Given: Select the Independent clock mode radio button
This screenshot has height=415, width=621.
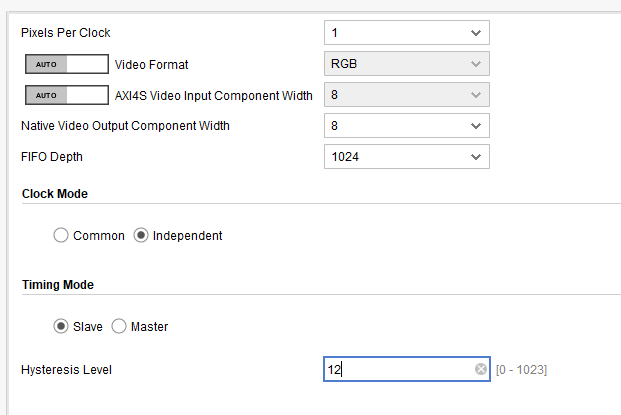Looking at the screenshot, I should coord(141,235).
